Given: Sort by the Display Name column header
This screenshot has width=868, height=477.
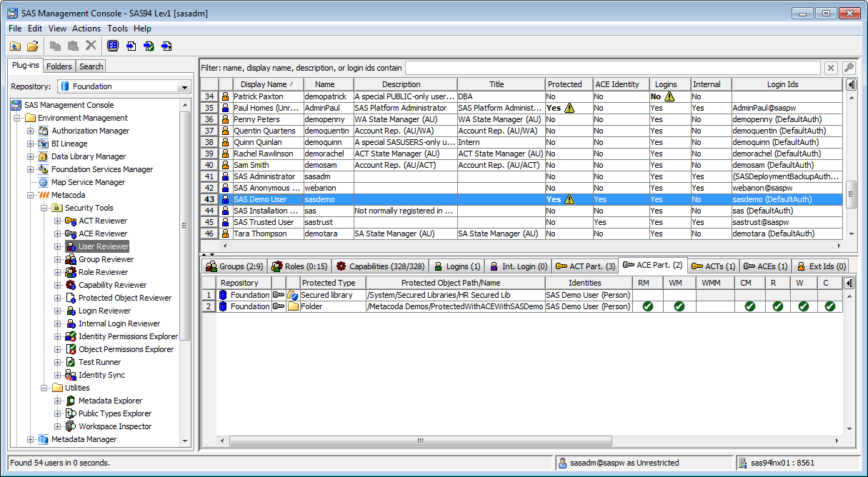Looking at the screenshot, I should pyautogui.click(x=268, y=84).
